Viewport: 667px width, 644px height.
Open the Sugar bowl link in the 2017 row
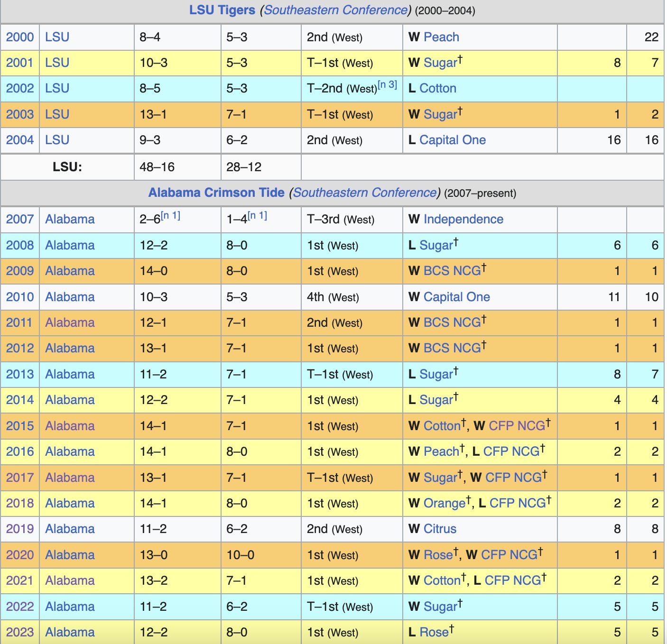pos(440,478)
